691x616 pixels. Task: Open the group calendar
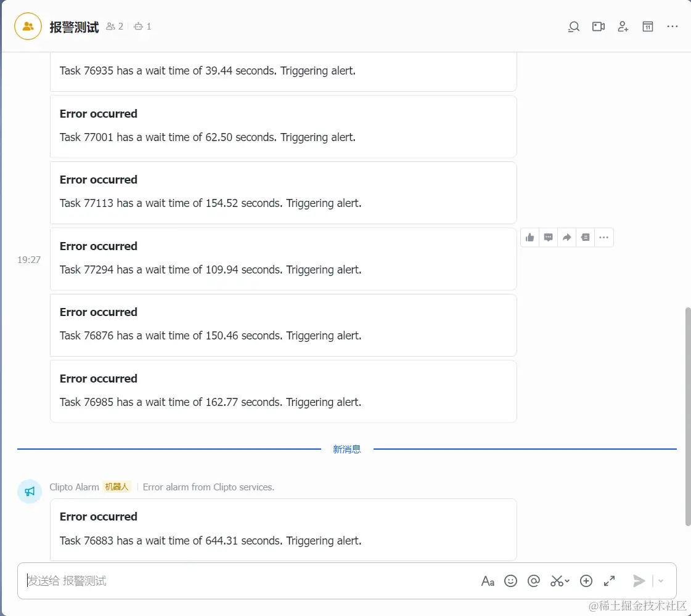click(647, 26)
